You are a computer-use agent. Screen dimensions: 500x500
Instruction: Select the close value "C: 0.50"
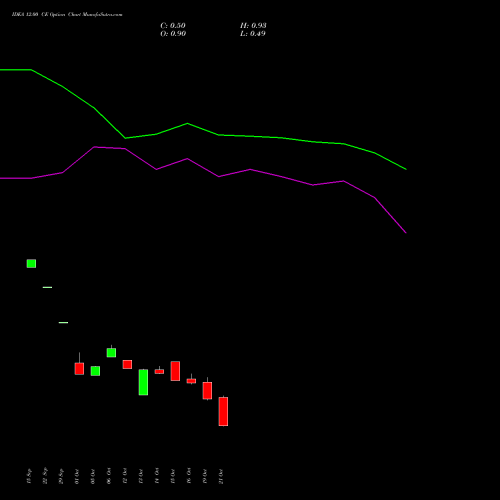(x=173, y=26)
